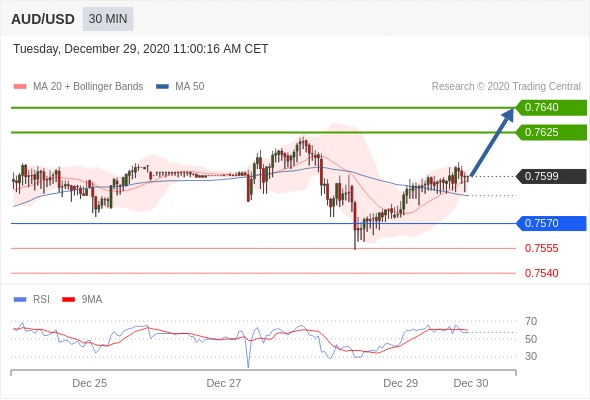Click the Dec 27 date axis label
This screenshot has width=590, height=400.
pos(224,383)
